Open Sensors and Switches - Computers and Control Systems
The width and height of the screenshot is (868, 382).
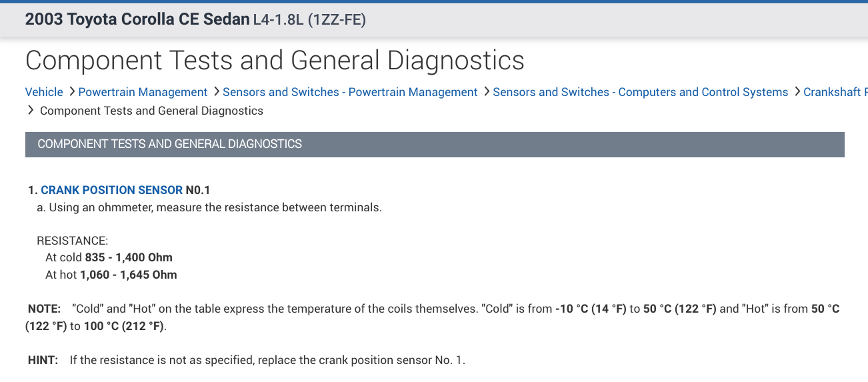tap(640, 92)
